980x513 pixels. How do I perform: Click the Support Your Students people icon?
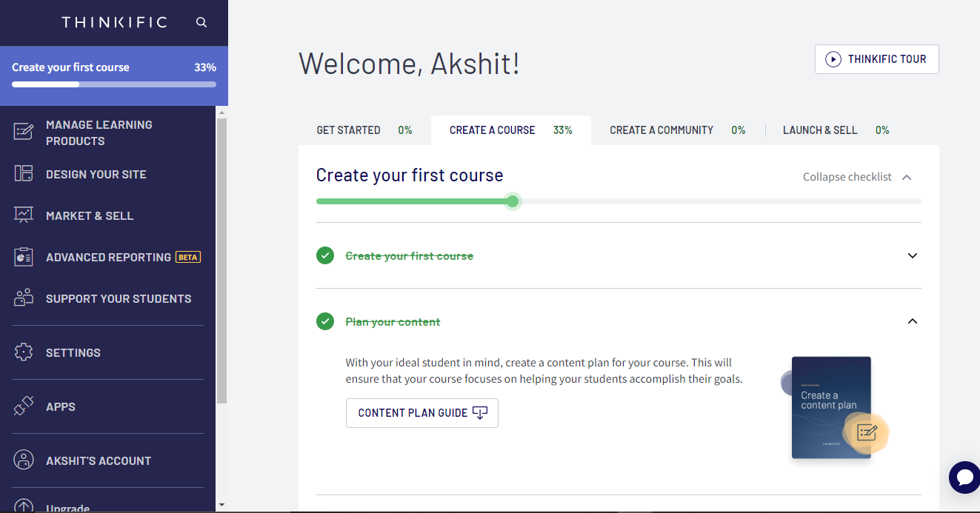[24, 298]
